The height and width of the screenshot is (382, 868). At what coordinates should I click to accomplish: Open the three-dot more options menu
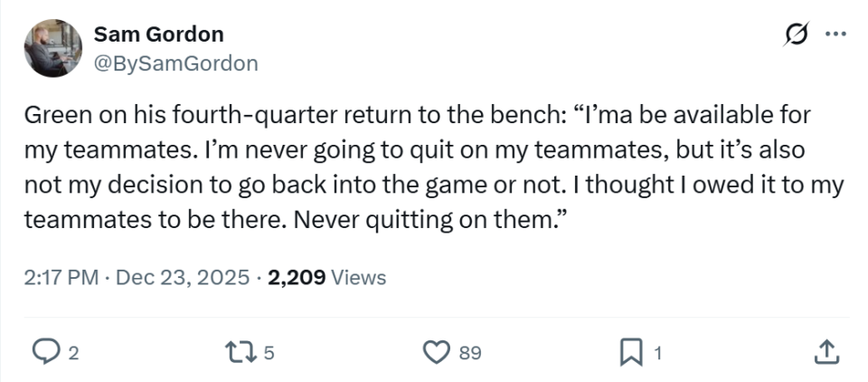835,34
